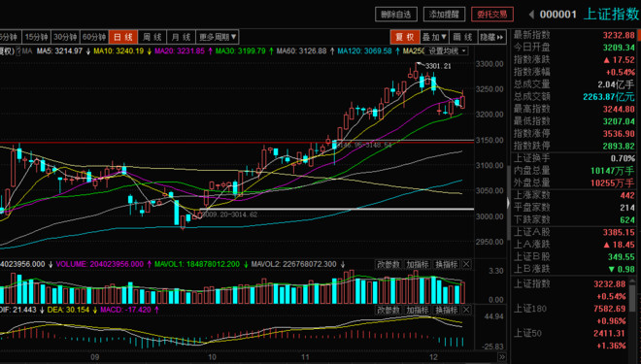Select the 60分钟 period tab

(x=94, y=37)
